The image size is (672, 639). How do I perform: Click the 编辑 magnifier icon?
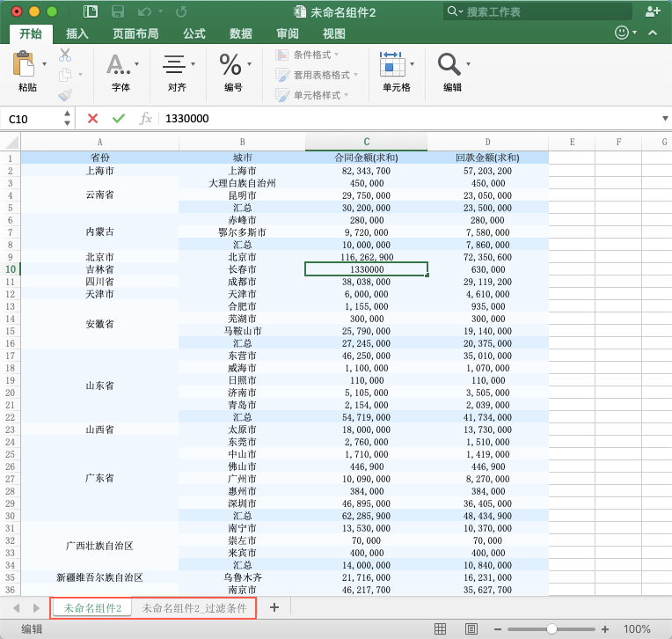tap(449, 64)
